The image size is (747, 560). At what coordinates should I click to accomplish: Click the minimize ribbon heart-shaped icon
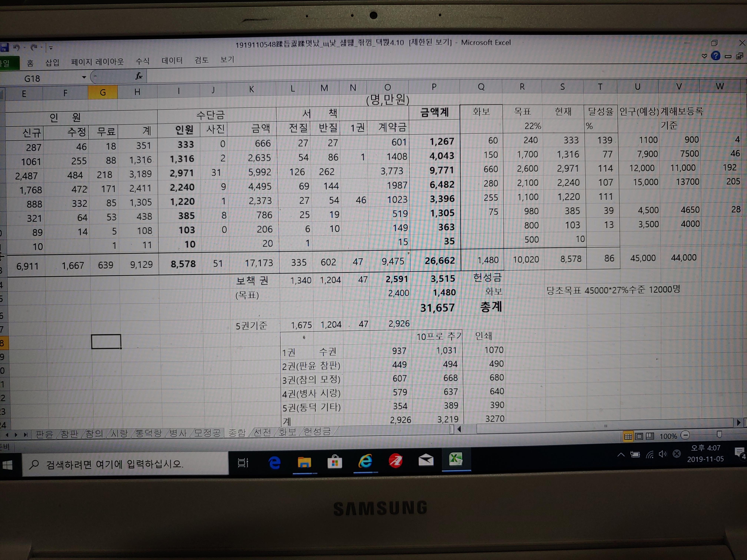click(704, 56)
